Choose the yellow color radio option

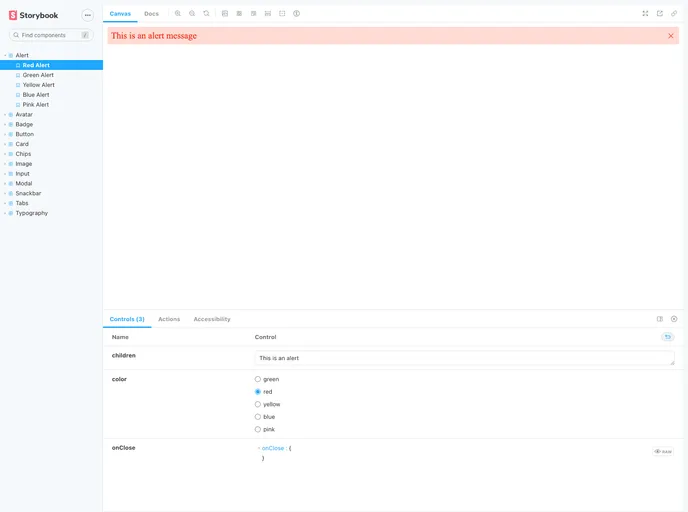click(x=258, y=404)
